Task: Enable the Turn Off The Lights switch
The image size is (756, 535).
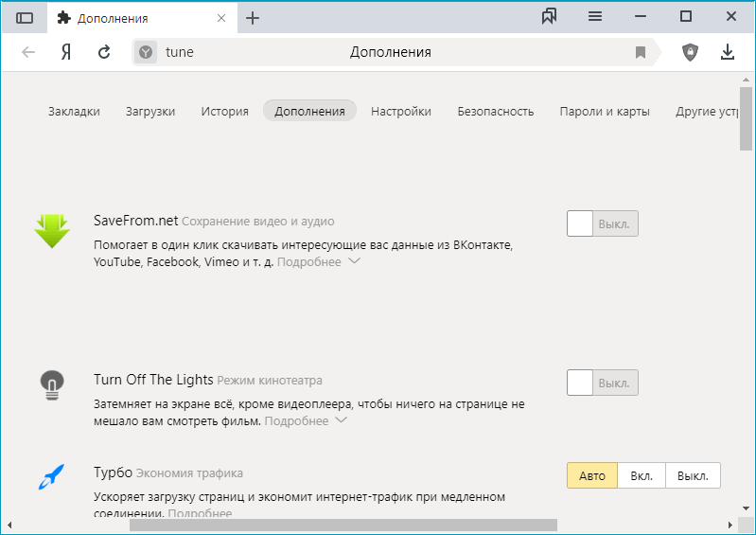Action: 602,383
